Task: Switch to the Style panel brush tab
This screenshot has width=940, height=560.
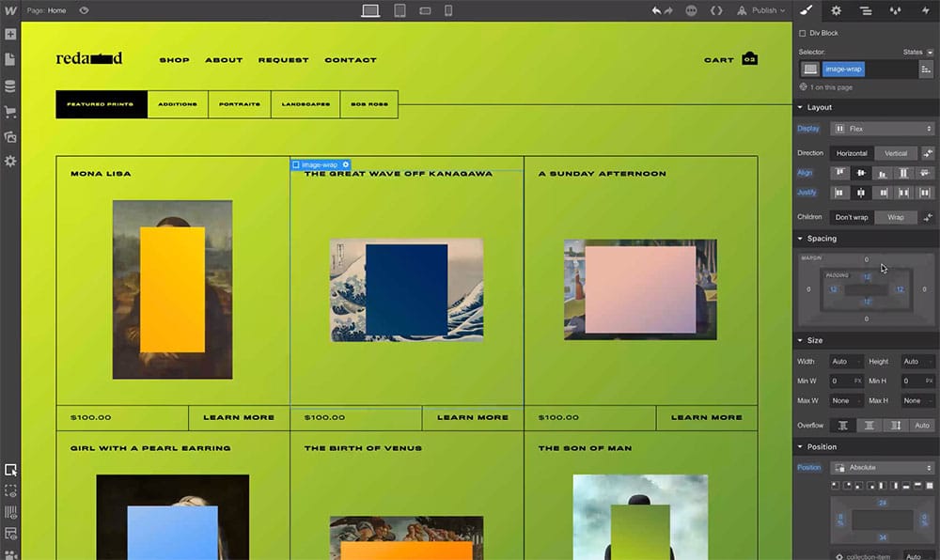Action: pos(807,10)
